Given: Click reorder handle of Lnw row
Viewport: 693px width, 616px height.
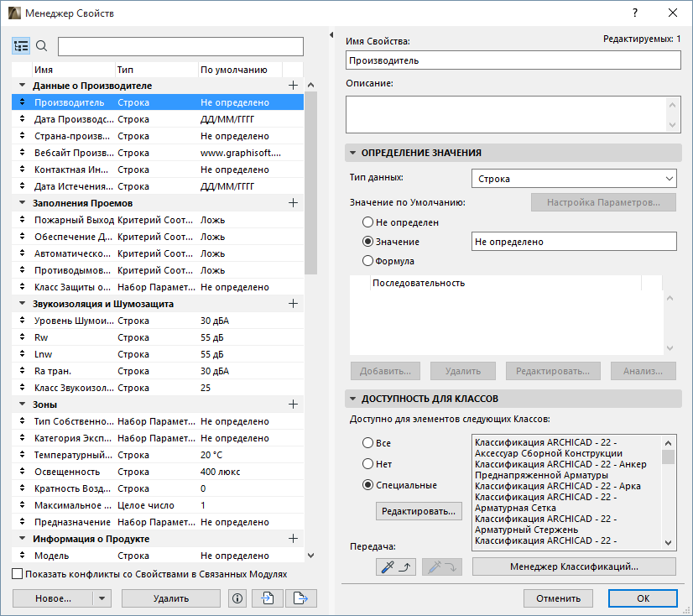Looking at the screenshot, I should point(22,354).
